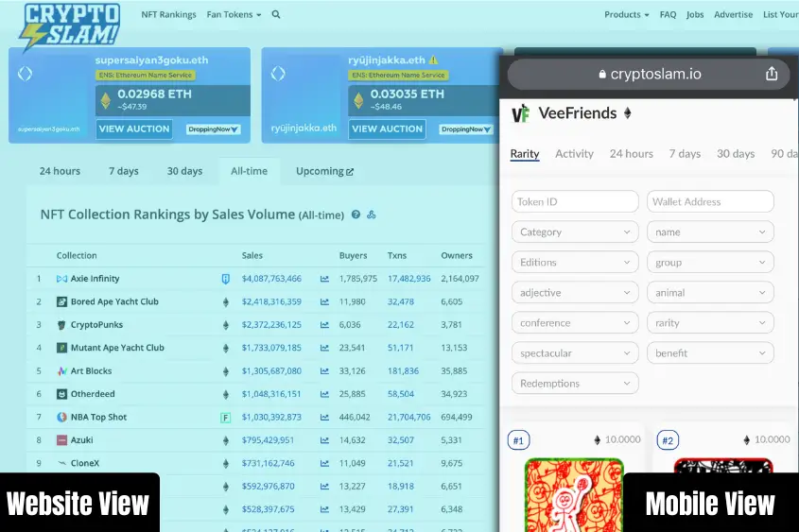Switch to the 7 days rankings tab
This screenshot has height=532, width=799.
point(123,171)
